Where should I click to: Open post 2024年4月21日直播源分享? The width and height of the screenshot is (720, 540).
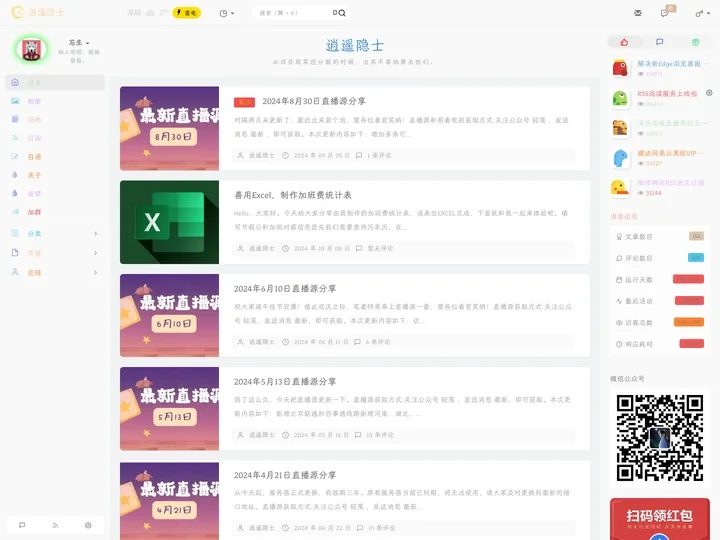[285, 475]
